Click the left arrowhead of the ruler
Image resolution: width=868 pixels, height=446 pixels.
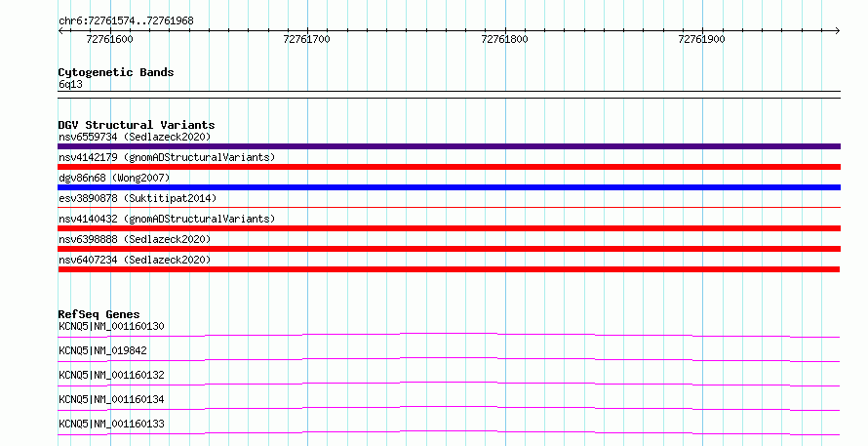(x=60, y=31)
